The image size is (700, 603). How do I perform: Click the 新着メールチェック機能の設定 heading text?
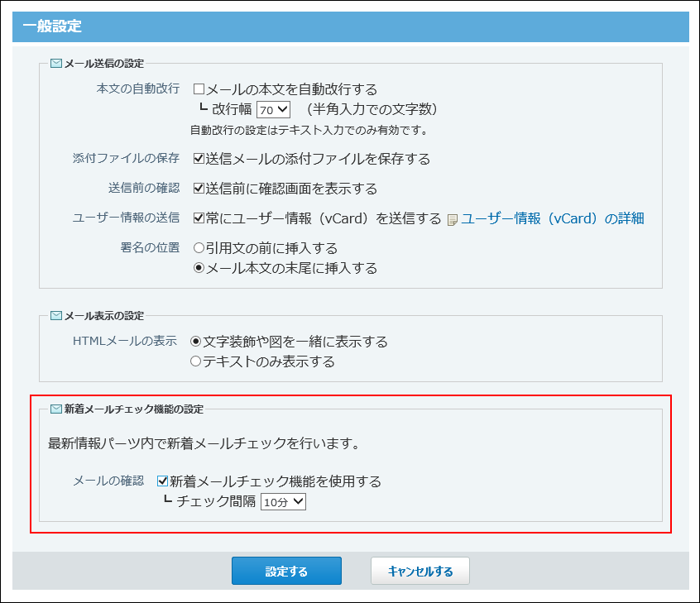[x=134, y=409]
